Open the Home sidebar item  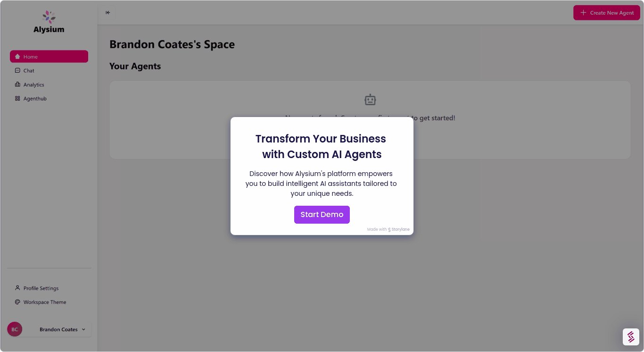coord(49,57)
